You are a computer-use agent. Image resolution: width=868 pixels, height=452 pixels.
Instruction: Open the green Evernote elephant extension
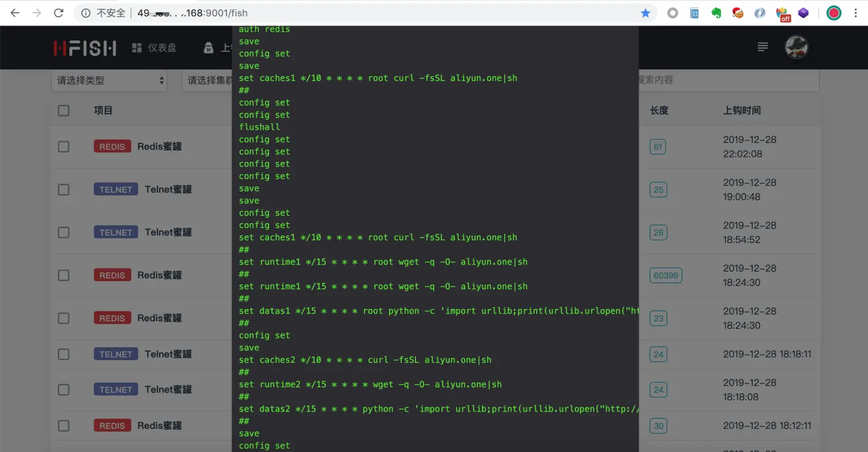click(716, 13)
